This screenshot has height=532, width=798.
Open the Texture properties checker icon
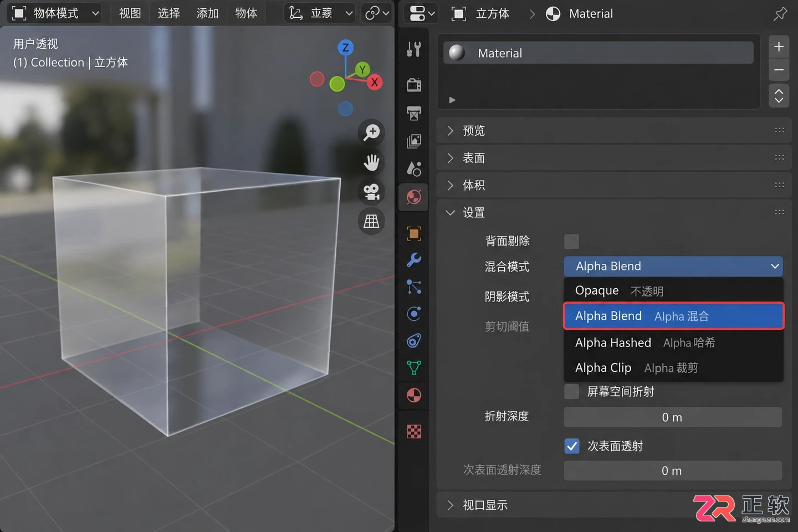coord(414,432)
